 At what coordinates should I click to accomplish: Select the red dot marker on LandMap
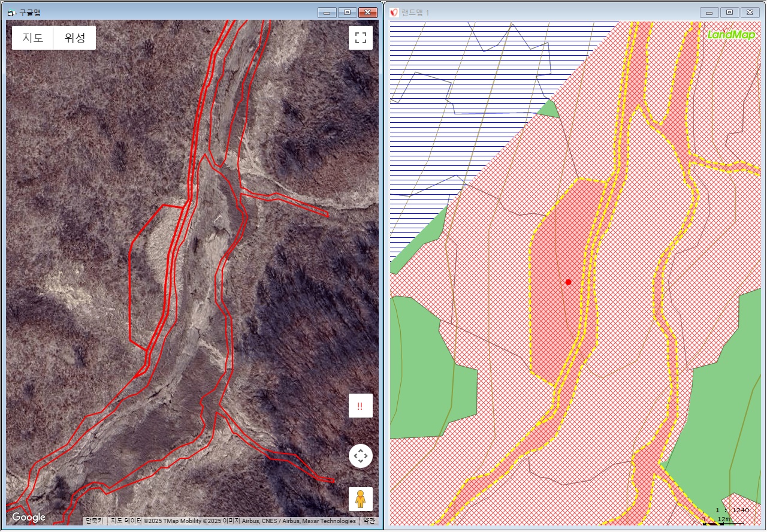(568, 282)
